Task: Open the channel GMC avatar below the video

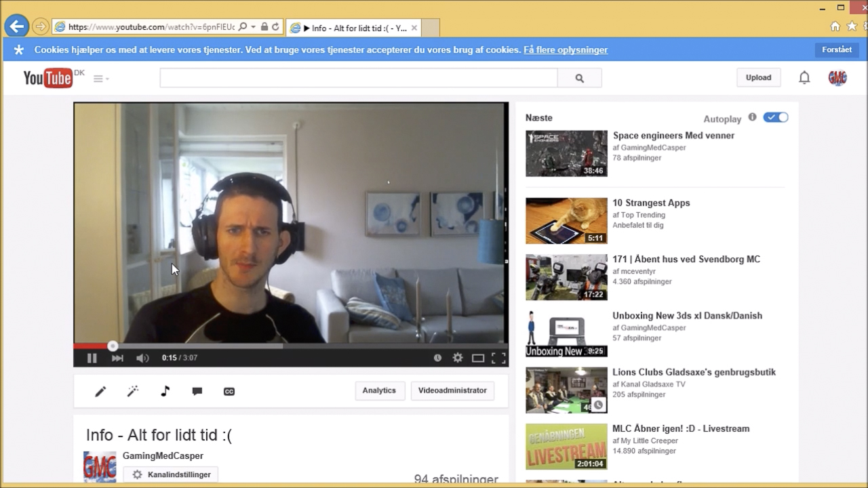Action: point(100,467)
